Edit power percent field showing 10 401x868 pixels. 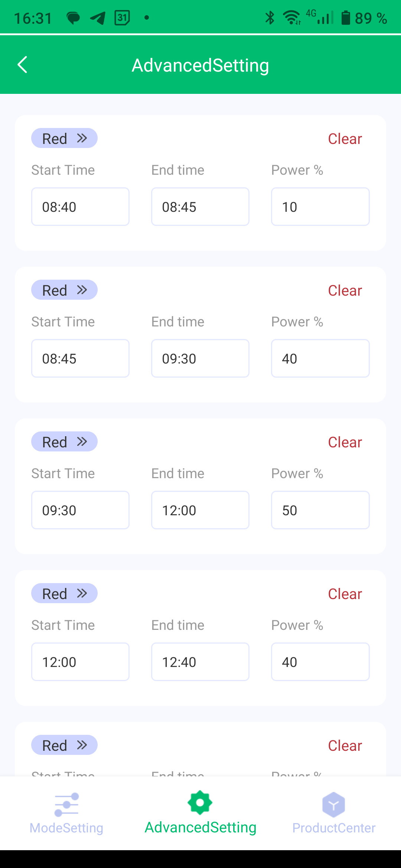[x=320, y=207]
